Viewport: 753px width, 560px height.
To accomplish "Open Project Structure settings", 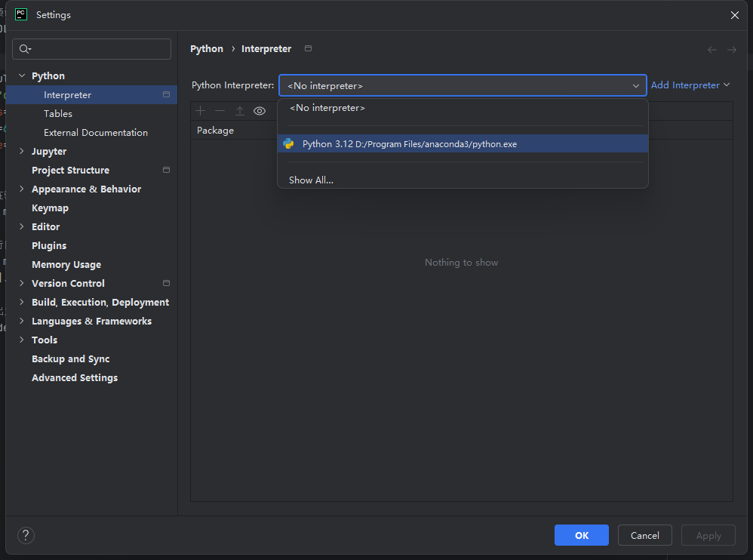I will [71, 170].
